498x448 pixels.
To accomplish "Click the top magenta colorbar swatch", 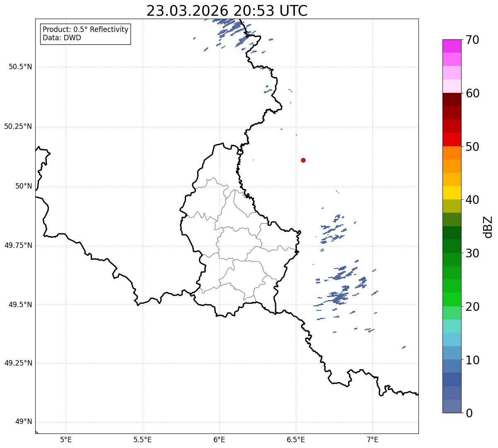I will 452,46.
